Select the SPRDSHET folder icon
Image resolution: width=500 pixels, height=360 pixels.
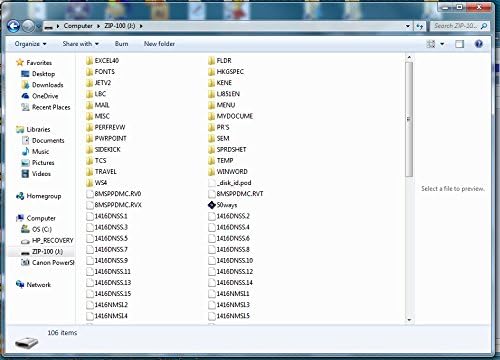[211, 149]
